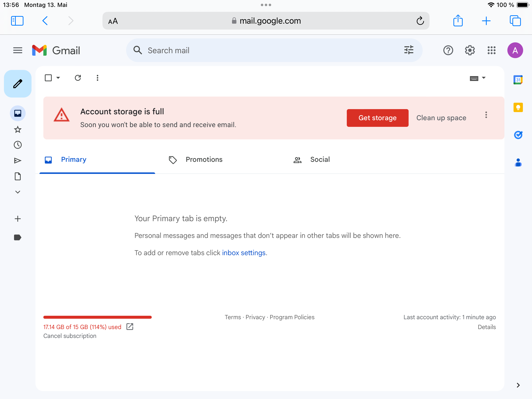Expand the More labels chevron

[18, 192]
